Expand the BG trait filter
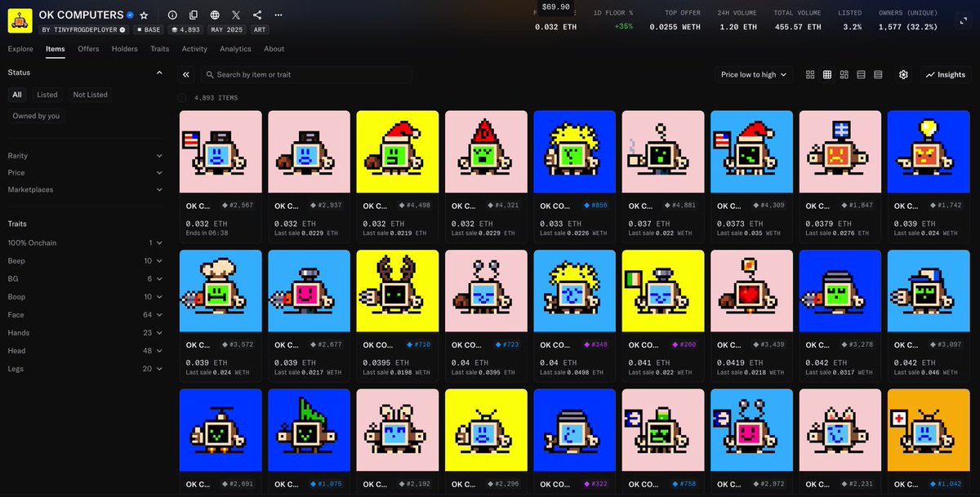Image resolution: width=980 pixels, height=497 pixels. pyautogui.click(x=85, y=279)
